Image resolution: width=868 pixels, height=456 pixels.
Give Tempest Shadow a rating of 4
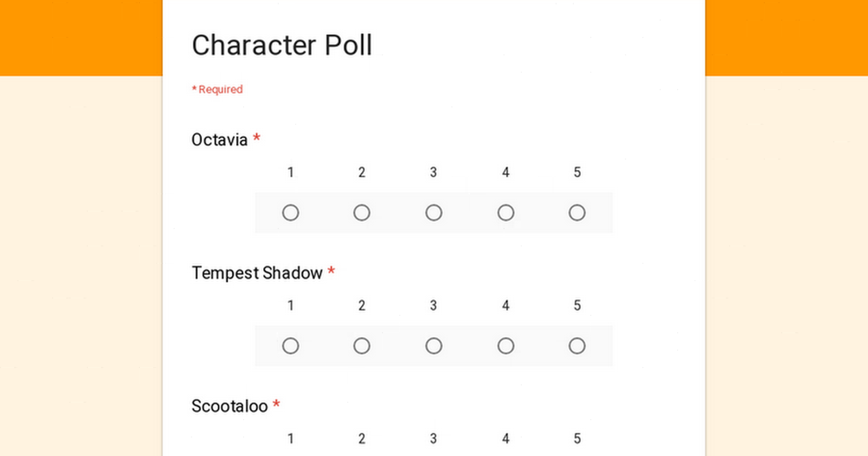[506, 346]
